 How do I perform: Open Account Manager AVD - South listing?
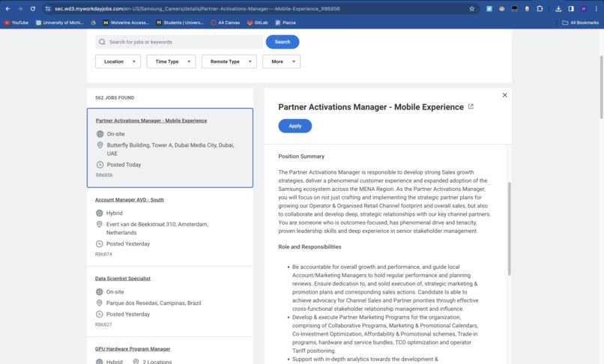(130, 199)
